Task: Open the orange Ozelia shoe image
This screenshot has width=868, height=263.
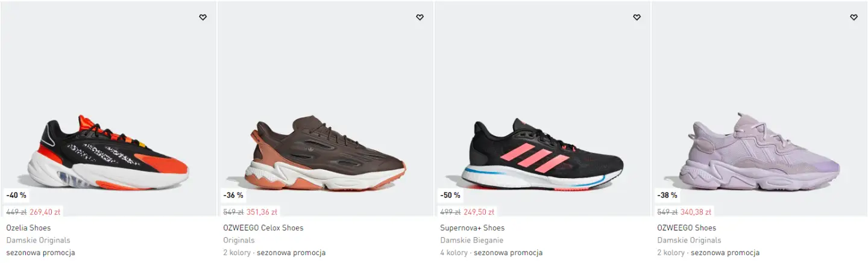Action: [108, 152]
